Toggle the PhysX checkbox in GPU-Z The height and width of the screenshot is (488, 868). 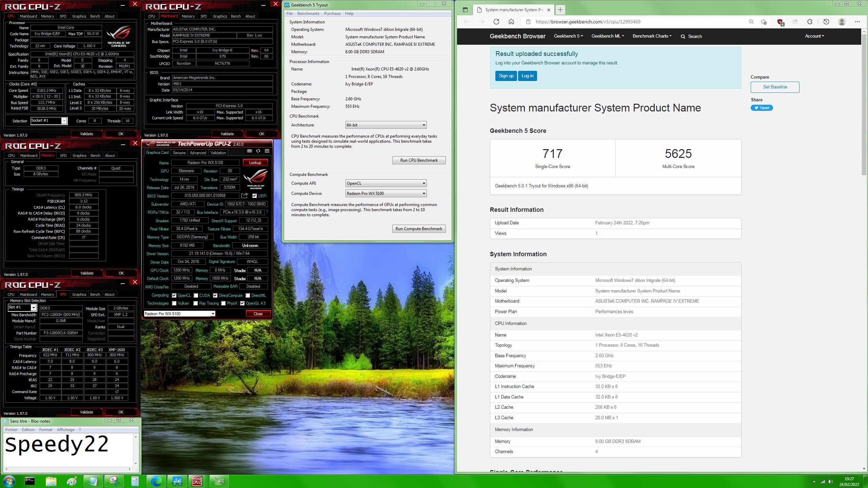click(223, 303)
